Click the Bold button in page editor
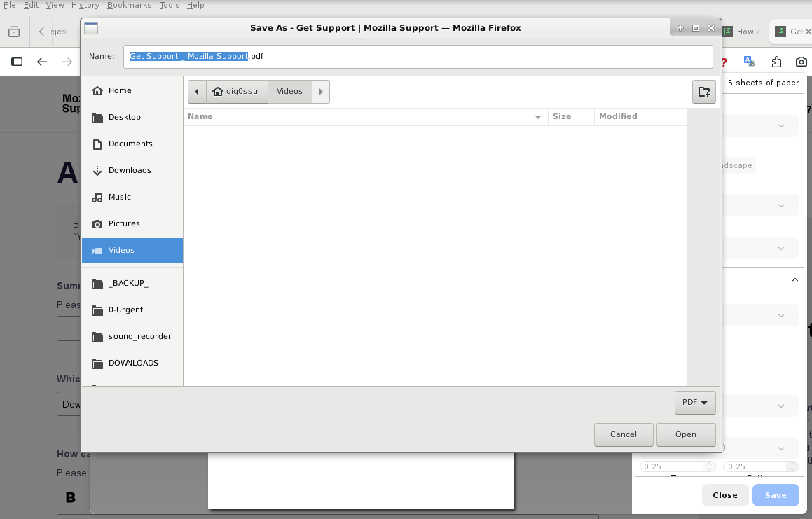The height and width of the screenshot is (519, 812). point(71,498)
